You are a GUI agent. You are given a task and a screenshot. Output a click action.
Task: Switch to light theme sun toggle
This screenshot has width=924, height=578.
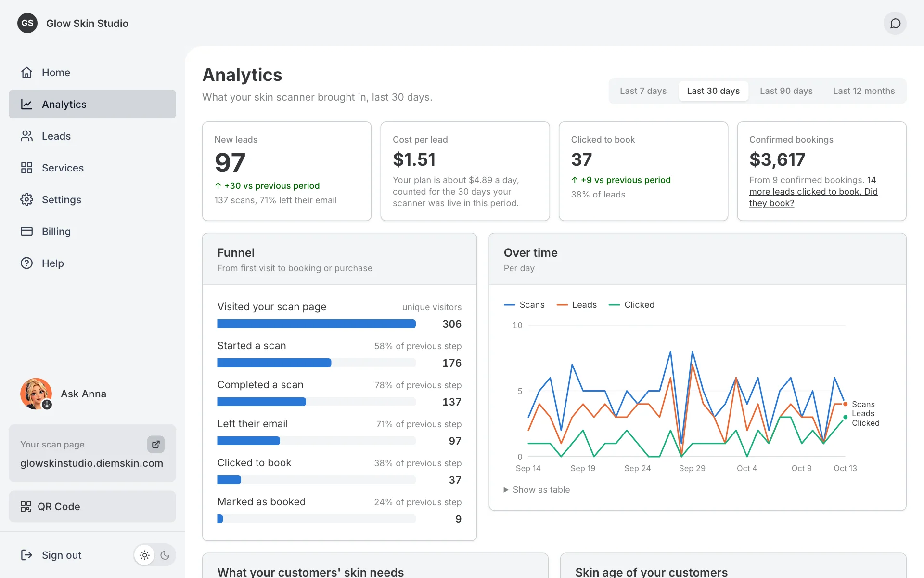coord(144,555)
